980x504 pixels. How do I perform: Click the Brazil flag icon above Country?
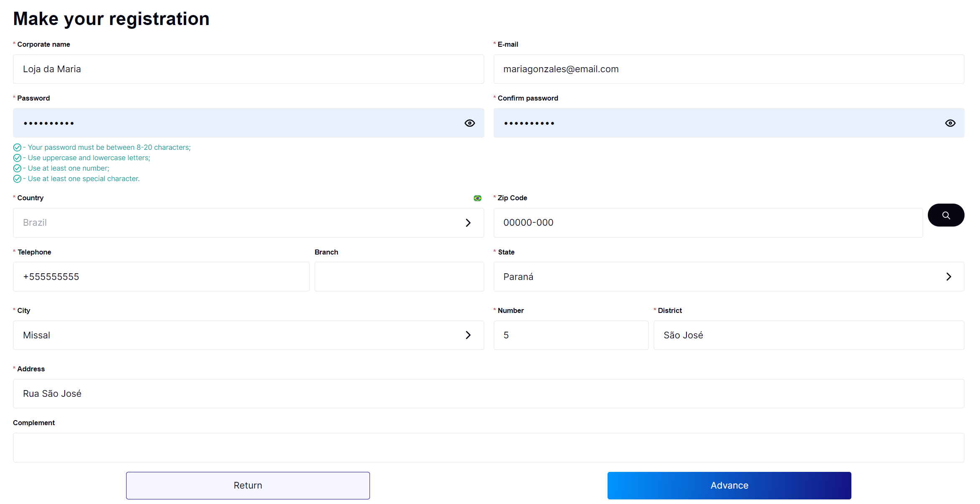478,198
